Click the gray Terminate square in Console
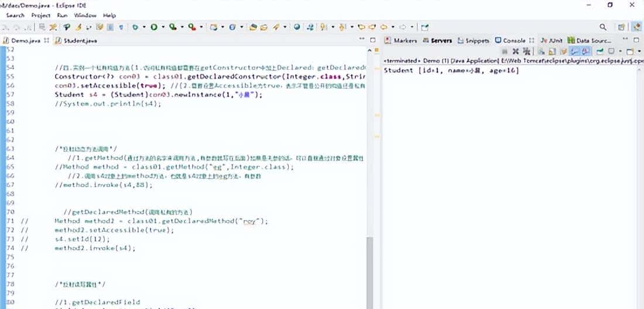The image size is (644, 309). click(505, 51)
